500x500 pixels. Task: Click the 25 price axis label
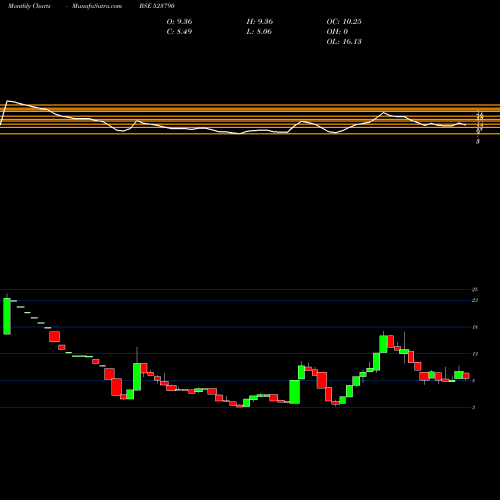click(x=475, y=289)
